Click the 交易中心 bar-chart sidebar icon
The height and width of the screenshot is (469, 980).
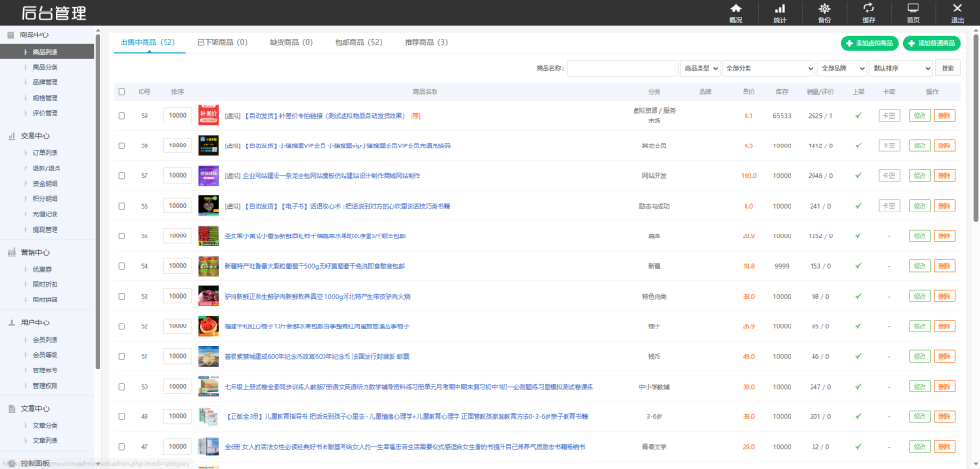pos(11,136)
